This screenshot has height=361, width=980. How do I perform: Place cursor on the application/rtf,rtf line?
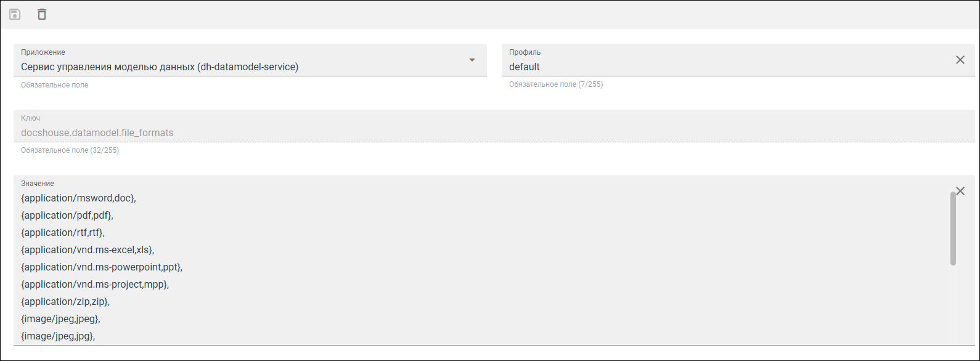(x=63, y=232)
